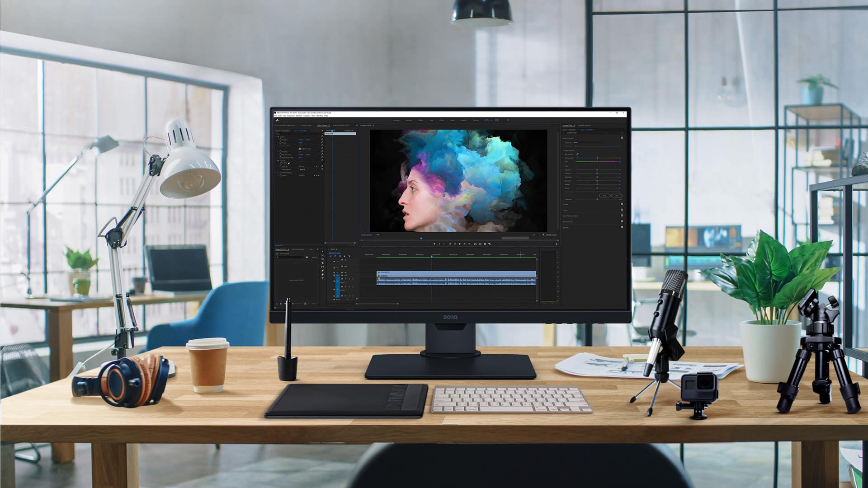868x488 pixels.
Task: Click Add Marker button in Program monitor
Action: click(x=434, y=244)
